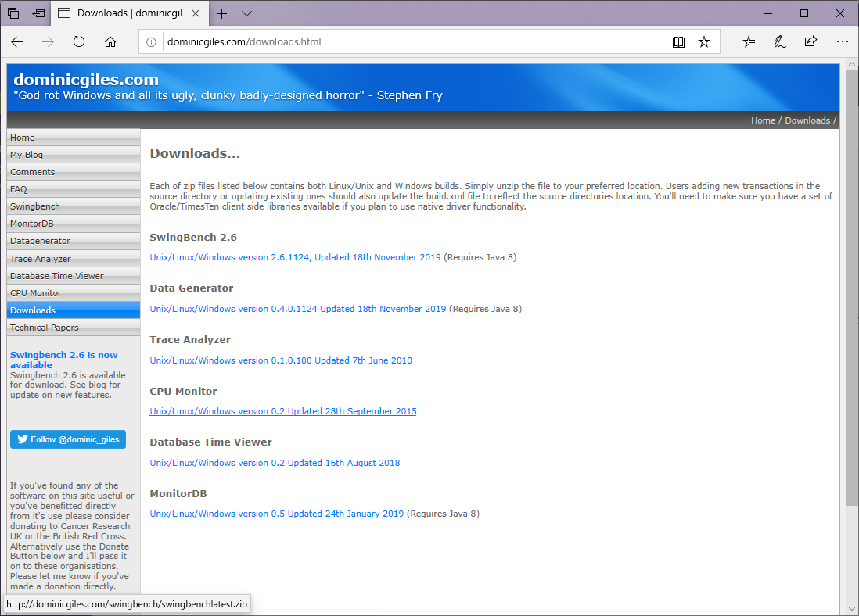This screenshot has height=616, width=859.
Task: Open 'Swingbench 2.6 is now available' link
Action: coord(63,360)
